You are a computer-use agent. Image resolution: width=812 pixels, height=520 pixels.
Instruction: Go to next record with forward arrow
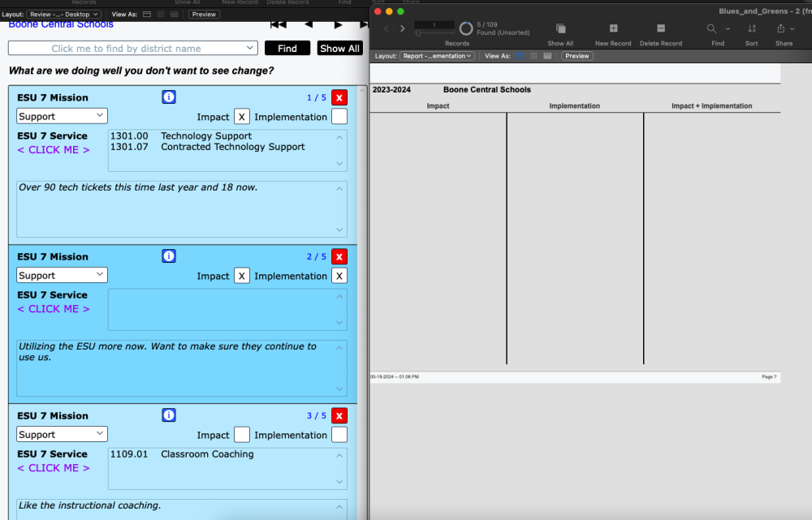pos(403,28)
